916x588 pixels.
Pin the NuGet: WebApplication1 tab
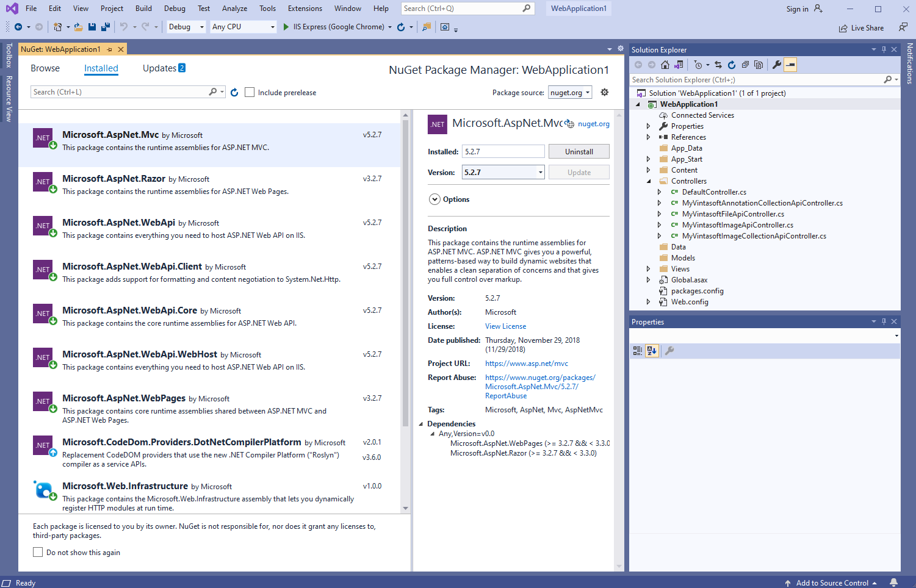click(110, 49)
